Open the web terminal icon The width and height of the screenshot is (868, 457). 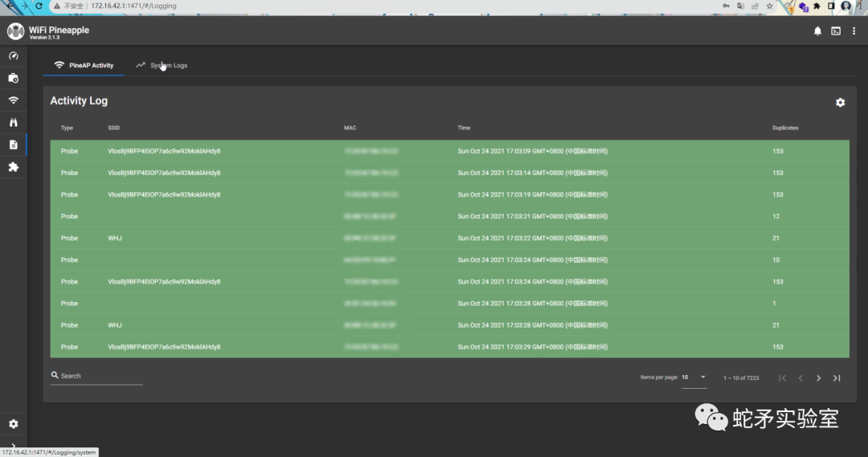pos(836,31)
